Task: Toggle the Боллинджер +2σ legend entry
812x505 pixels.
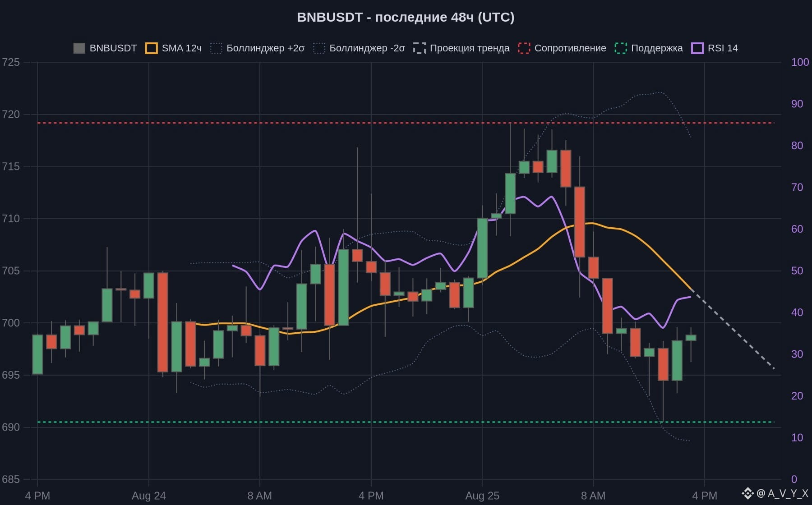Action: point(258,48)
